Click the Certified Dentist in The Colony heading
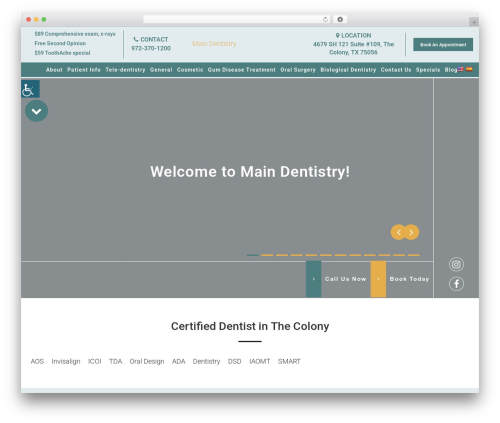 pyautogui.click(x=250, y=326)
